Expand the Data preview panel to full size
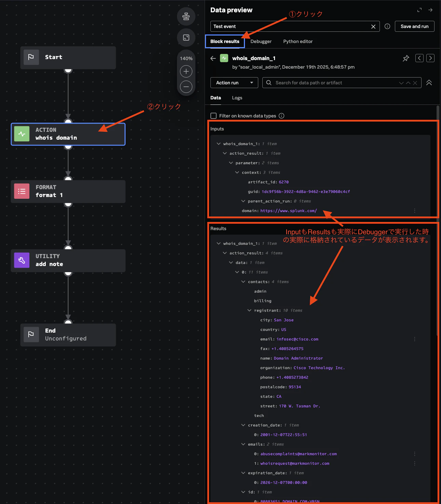This screenshot has width=441, height=504. [419, 10]
